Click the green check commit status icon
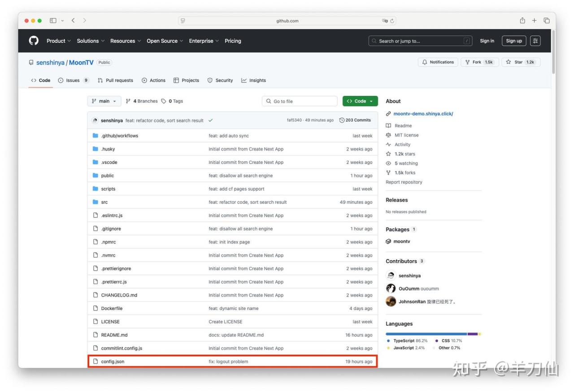 coord(211,121)
